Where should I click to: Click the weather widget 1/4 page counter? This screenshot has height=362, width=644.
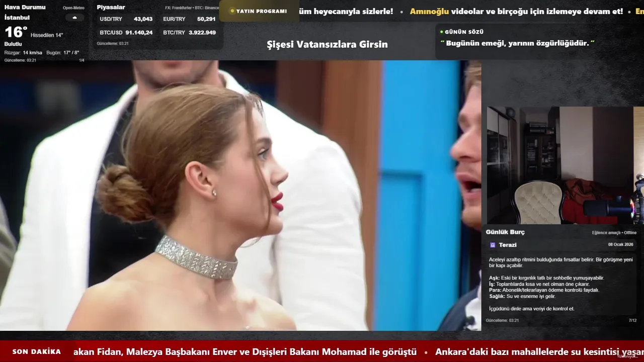tap(82, 60)
